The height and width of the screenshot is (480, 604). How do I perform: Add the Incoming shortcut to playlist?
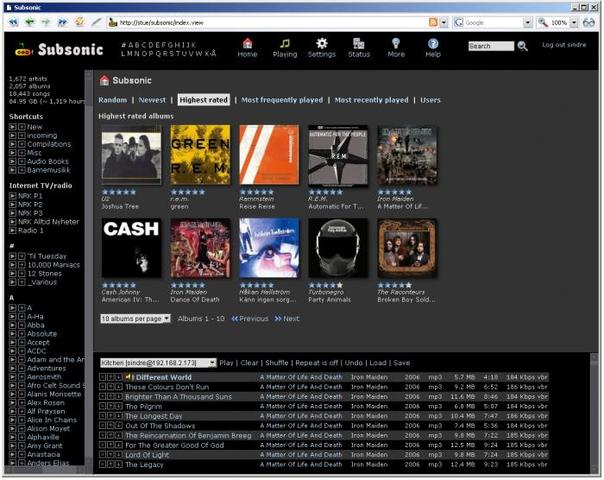point(22,136)
